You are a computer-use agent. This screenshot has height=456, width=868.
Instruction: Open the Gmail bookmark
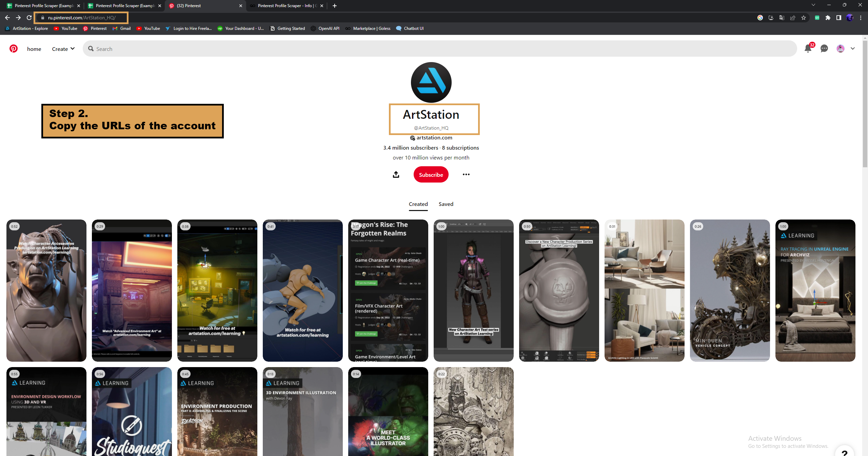tap(122, 28)
